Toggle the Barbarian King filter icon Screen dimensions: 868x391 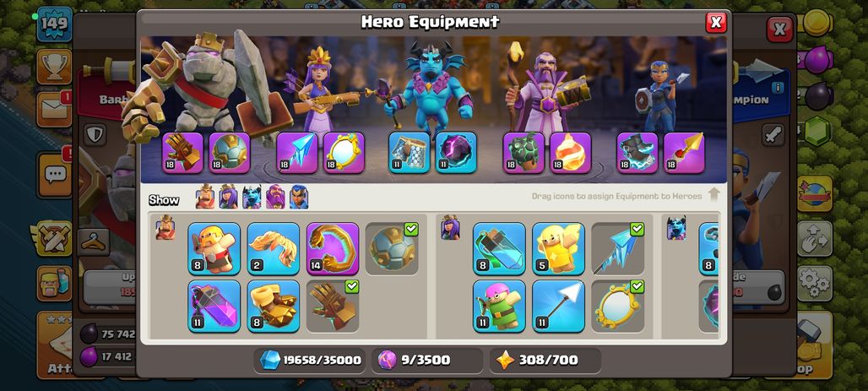click(205, 197)
